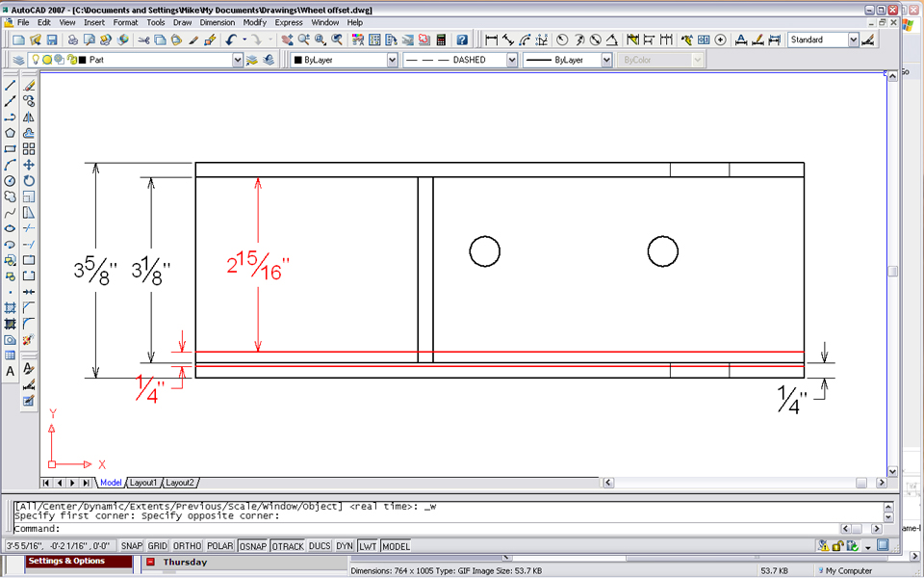Choose the Move tool
Image resolution: width=924 pixels, height=578 pixels.
(x=29, y=165)
